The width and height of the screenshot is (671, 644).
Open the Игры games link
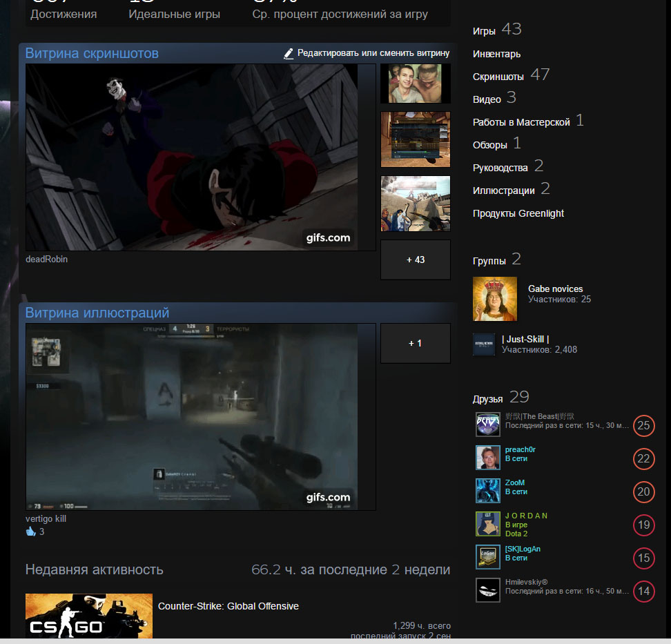pos(484,31)
